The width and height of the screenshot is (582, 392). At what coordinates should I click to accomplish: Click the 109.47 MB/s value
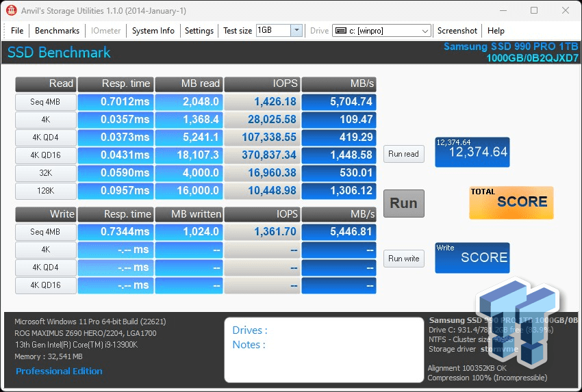[339, 120]
